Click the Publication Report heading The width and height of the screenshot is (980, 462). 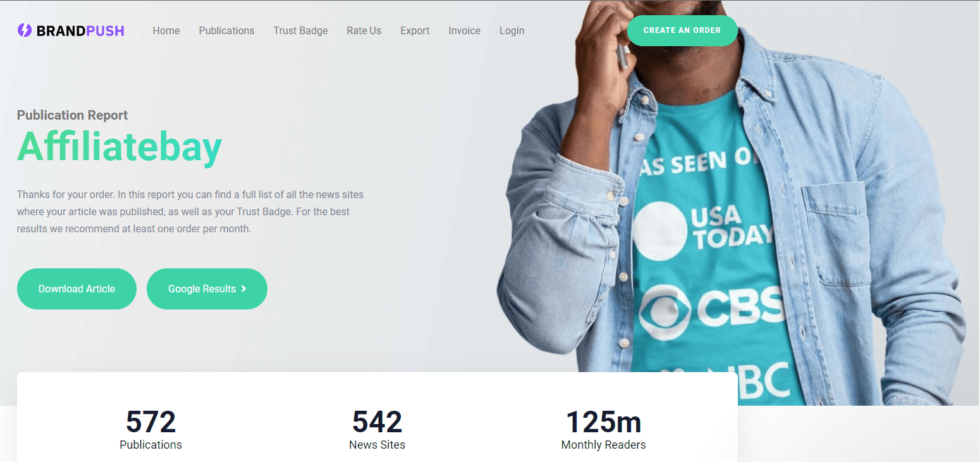pyautogui.click(x=72, y=115)
